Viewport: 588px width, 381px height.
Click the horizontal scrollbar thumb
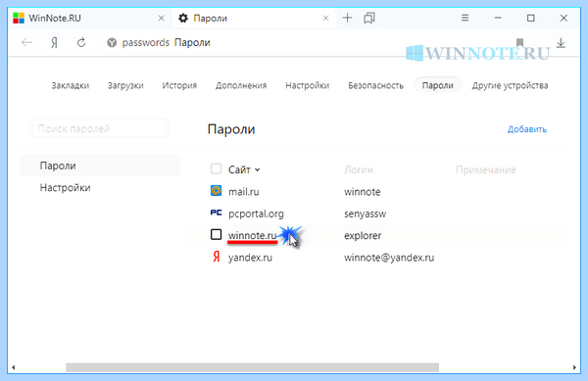(x=253, y=367)
